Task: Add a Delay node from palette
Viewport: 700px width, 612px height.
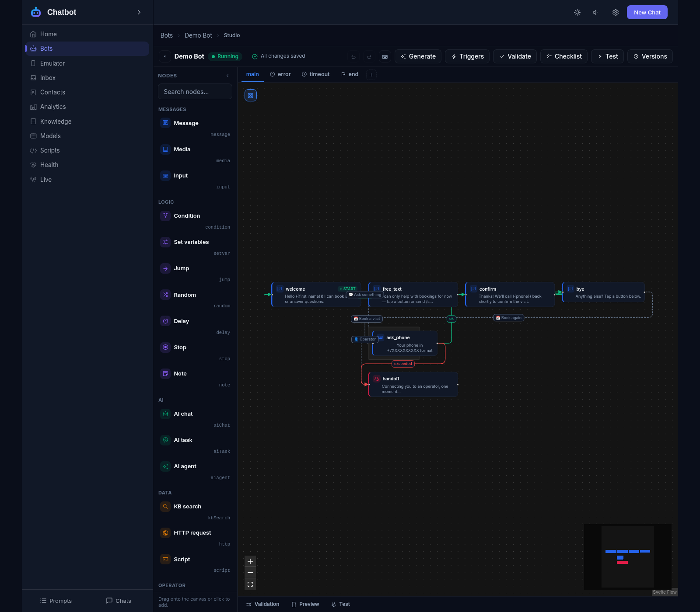Action: tap(195, 326)
